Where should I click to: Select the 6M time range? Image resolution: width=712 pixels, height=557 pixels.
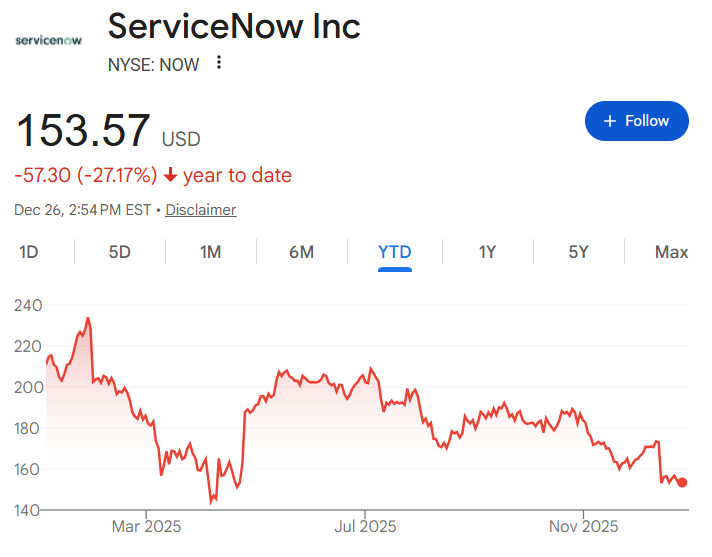(301, 252)
